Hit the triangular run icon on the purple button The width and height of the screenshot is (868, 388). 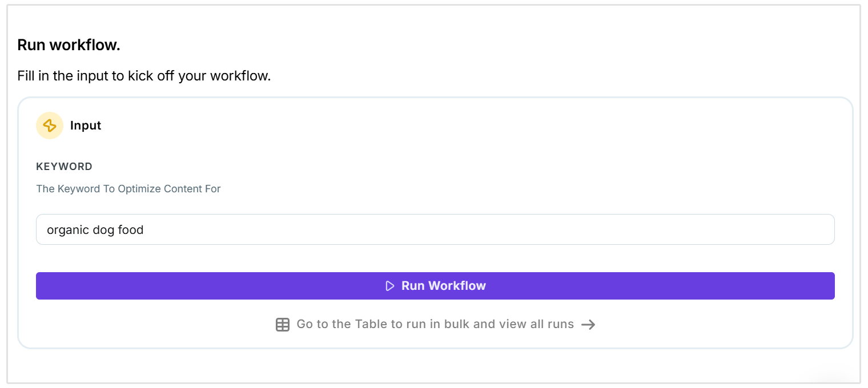point(391,285)
